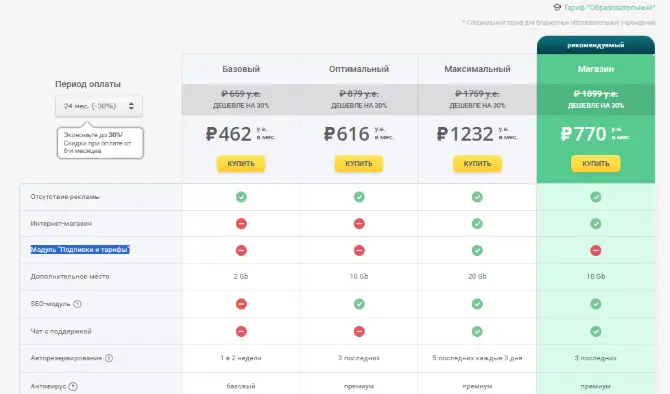Click the crossed-out ₽1759 old price
The width and height of the screenshot is (670, 394).
pos(477,94)
